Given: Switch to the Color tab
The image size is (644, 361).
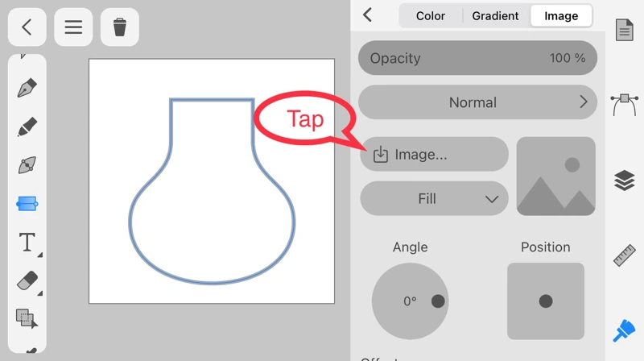Looking at the screenshot, I should tap(431, 15).
